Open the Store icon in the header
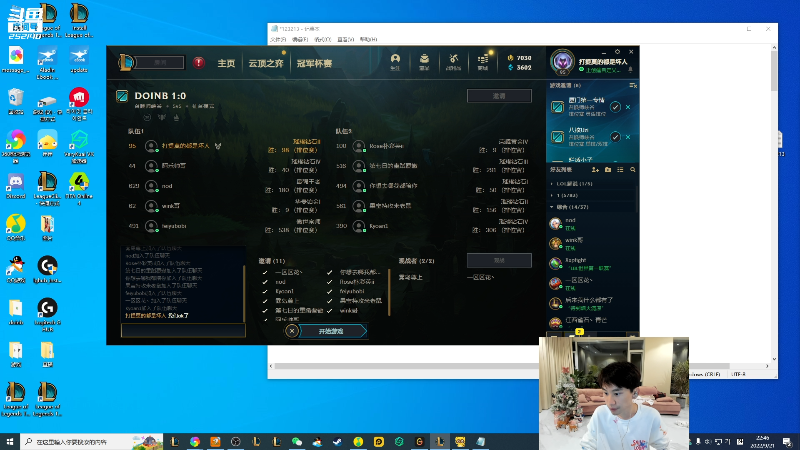 [483, 62]
